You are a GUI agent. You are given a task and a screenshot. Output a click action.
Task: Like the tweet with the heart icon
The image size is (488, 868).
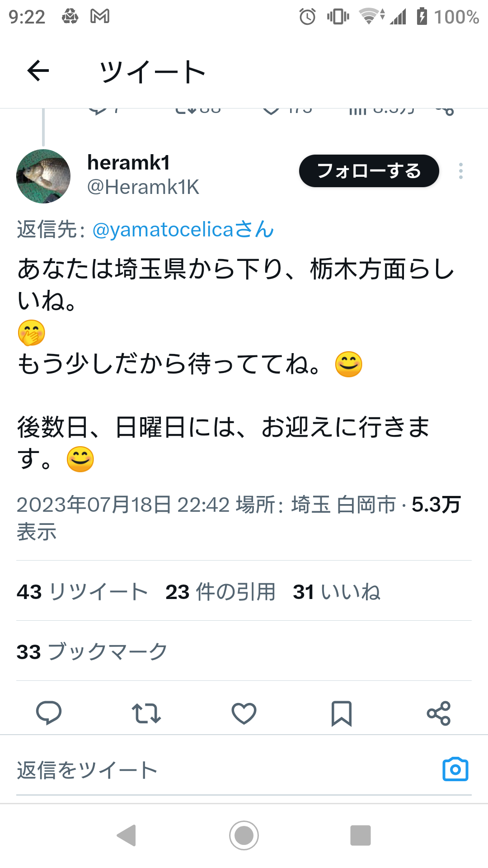pos(244,713)
